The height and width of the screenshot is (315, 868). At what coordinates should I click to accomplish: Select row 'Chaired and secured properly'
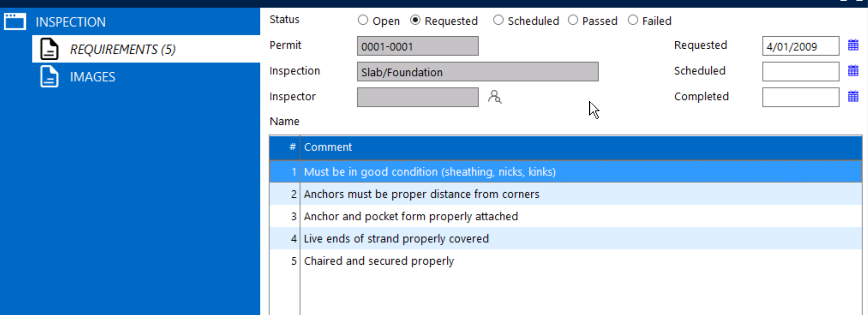378,261
